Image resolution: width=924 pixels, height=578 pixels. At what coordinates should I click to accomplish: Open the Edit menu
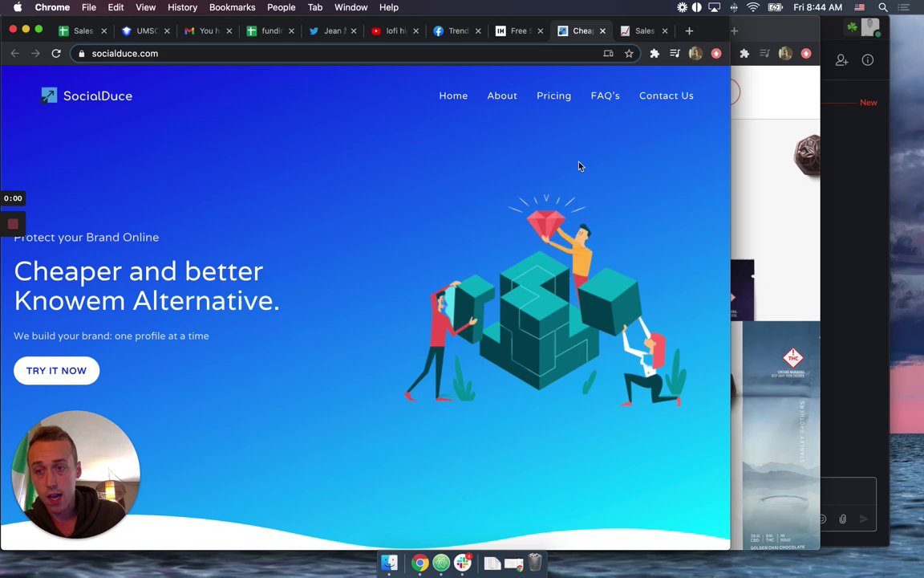(x=115, y=7)
